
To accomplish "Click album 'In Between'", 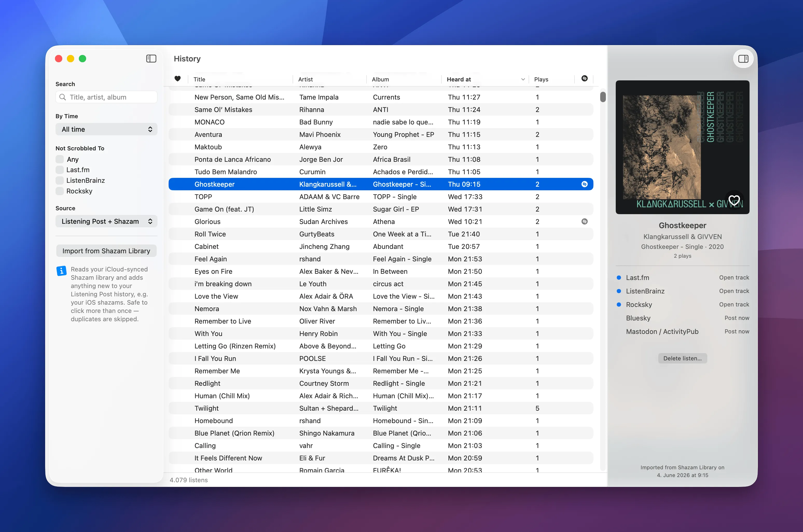I will [390, 271].
